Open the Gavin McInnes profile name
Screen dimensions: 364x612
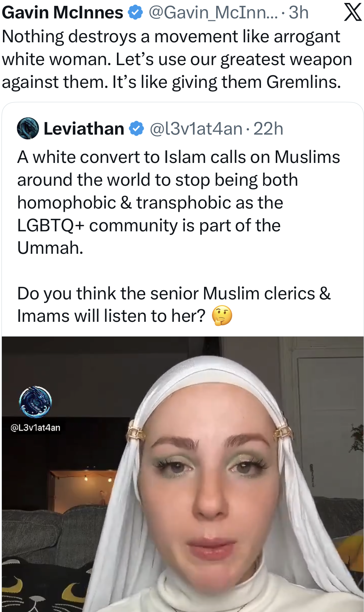tap(63, 13)
